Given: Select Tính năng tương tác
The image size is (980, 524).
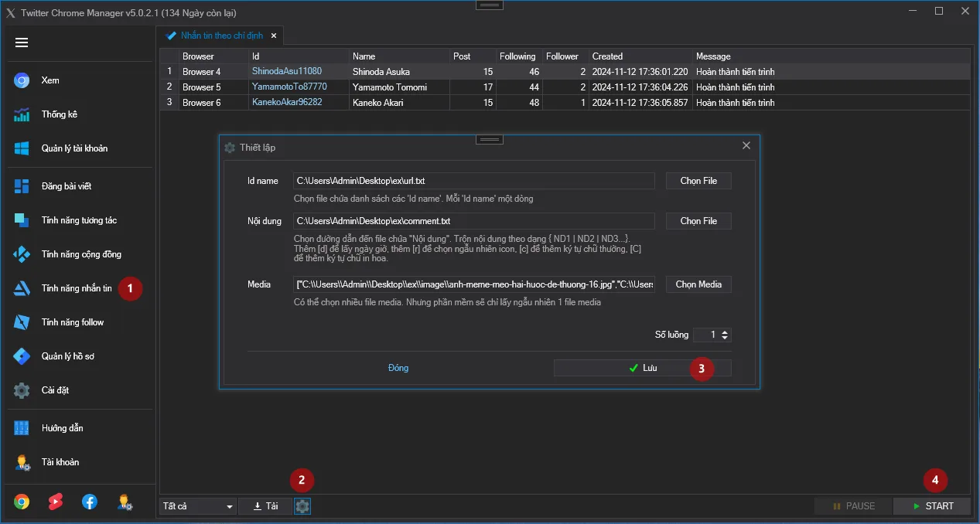Looking at the screenshot, I should click(77, 220).
